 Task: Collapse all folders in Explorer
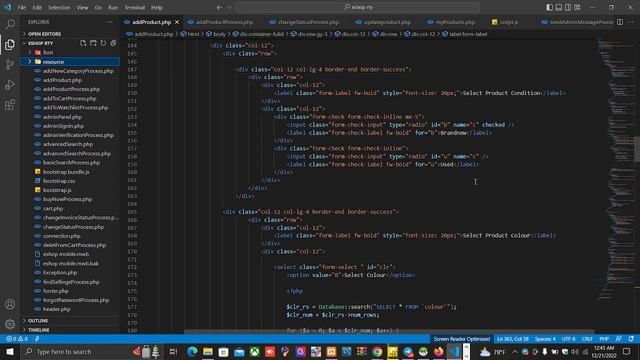(113, 43)
